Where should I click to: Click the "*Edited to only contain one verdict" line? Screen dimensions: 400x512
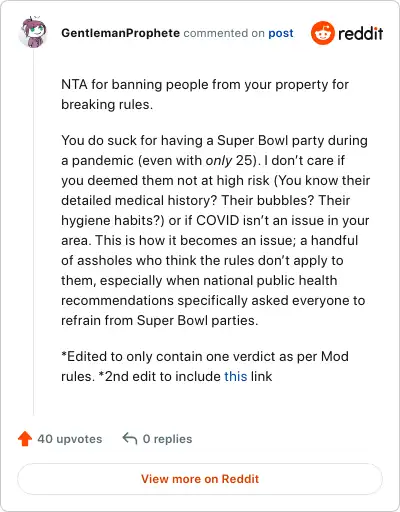click(x=205, y=356)
